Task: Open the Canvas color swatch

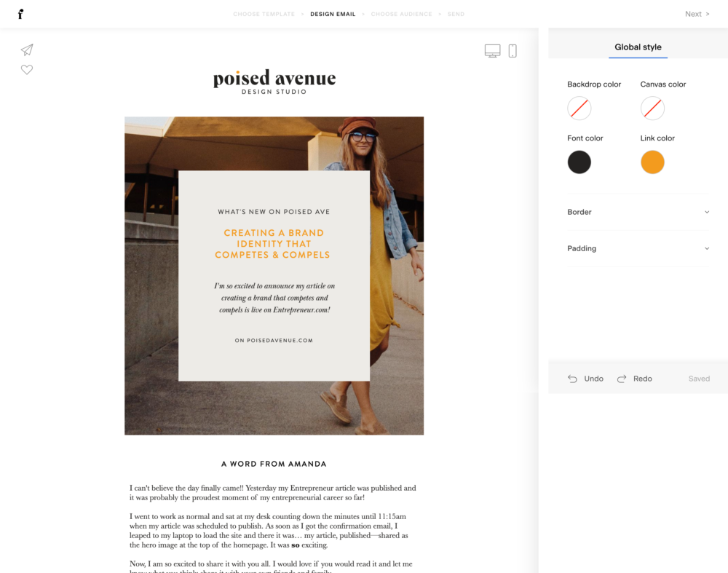Action: point(652,108)
